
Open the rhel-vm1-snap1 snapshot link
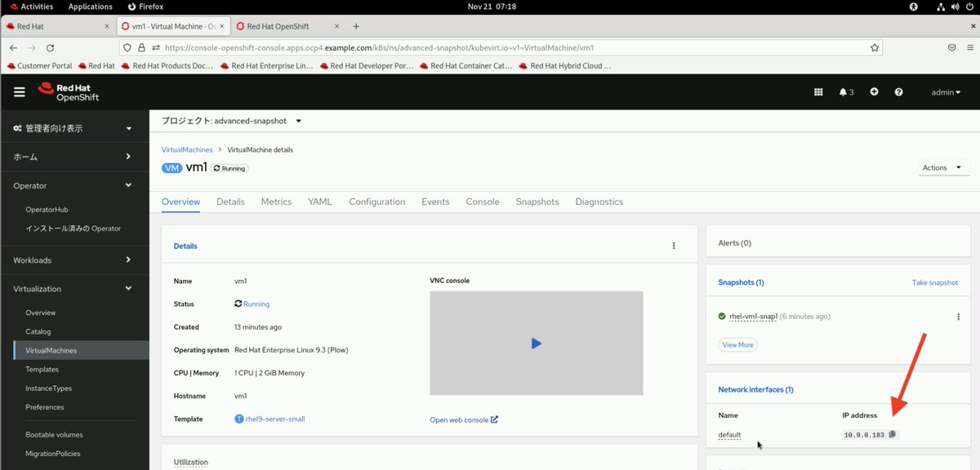pyautogui.click(x=753, y=317)
